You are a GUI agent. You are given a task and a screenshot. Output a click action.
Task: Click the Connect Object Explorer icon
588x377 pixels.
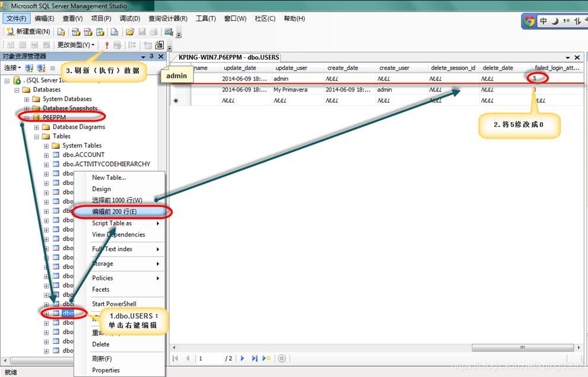click(29, 68)
